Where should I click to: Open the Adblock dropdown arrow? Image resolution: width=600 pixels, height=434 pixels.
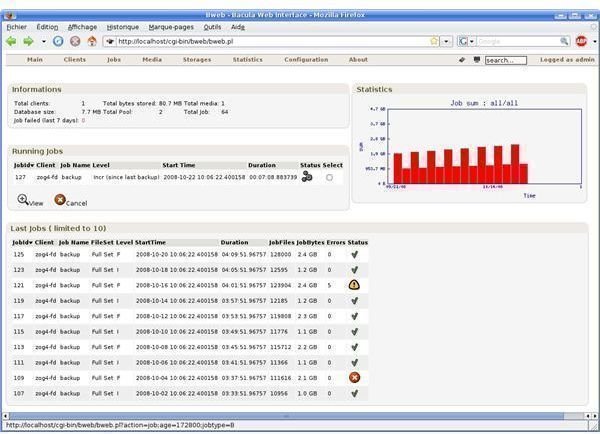click(x=595, y=41)
